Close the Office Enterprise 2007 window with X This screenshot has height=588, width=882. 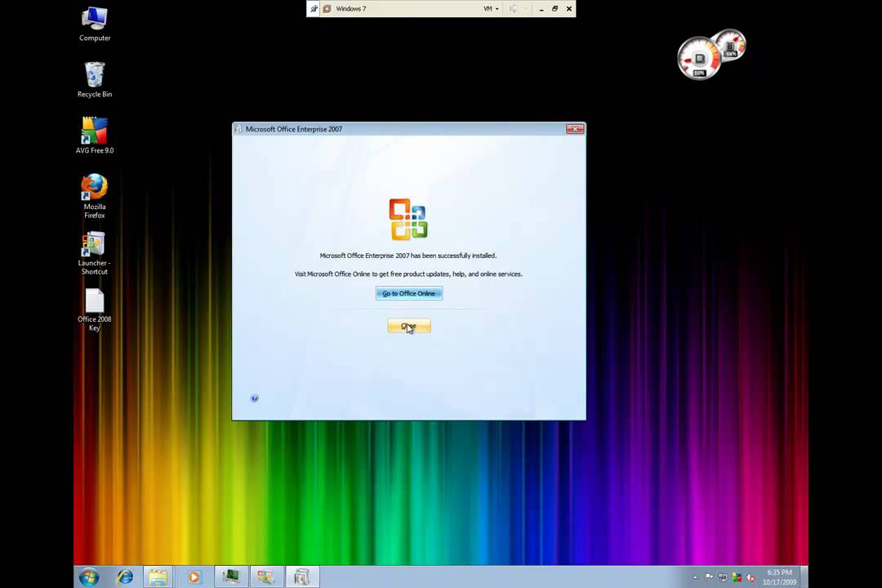pos(575,129)
